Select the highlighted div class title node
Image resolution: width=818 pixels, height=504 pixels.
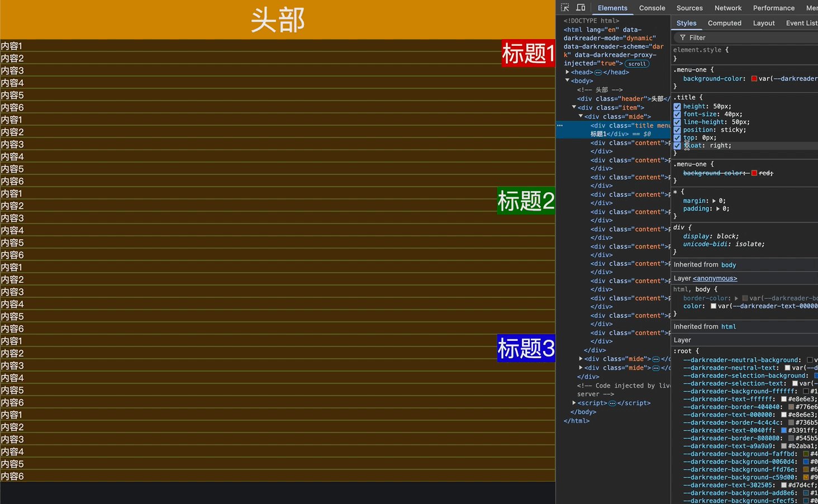coord(613,130)
